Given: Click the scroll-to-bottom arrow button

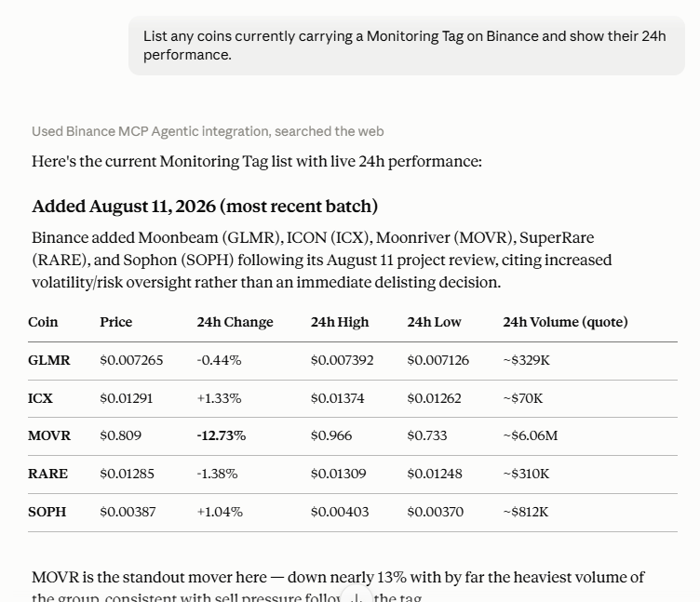Looking at the screenshot, I should pos(357,596).
